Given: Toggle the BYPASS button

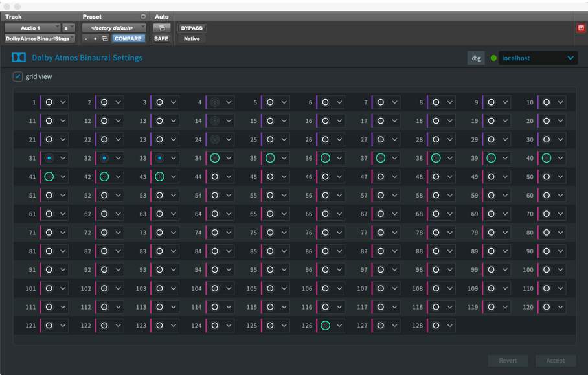Looking at the screenshot, I should (x=192, y=28).
